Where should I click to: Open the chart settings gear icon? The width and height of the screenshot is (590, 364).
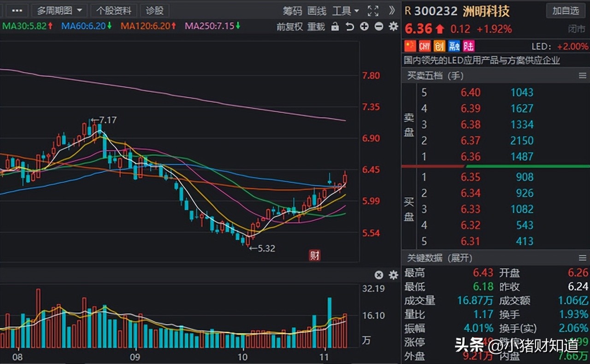(393, 27)
